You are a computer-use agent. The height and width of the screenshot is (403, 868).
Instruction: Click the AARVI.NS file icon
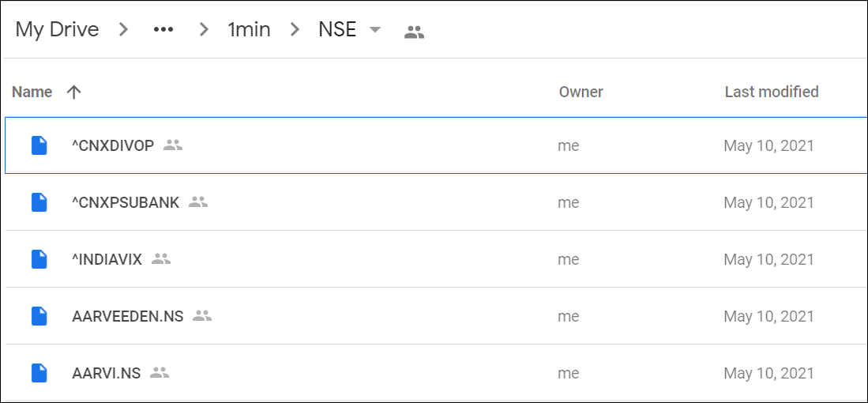tap(39, 373)
